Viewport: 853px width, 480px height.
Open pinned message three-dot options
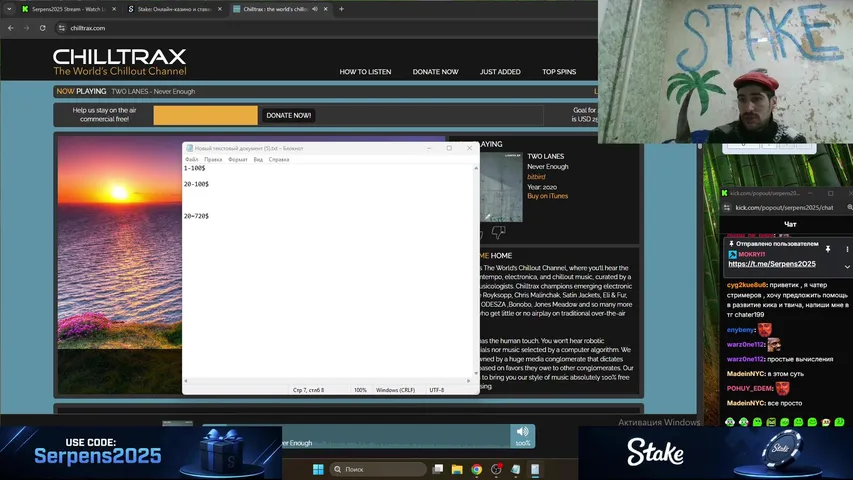[847, 249]
